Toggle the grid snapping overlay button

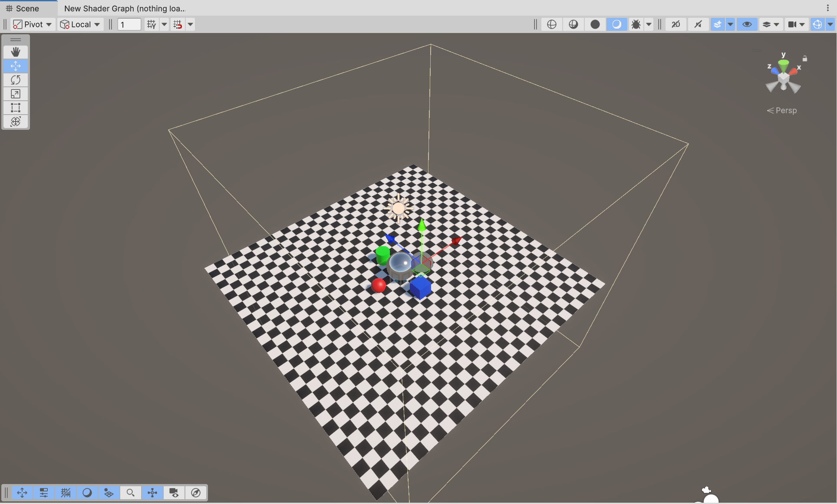66,493
